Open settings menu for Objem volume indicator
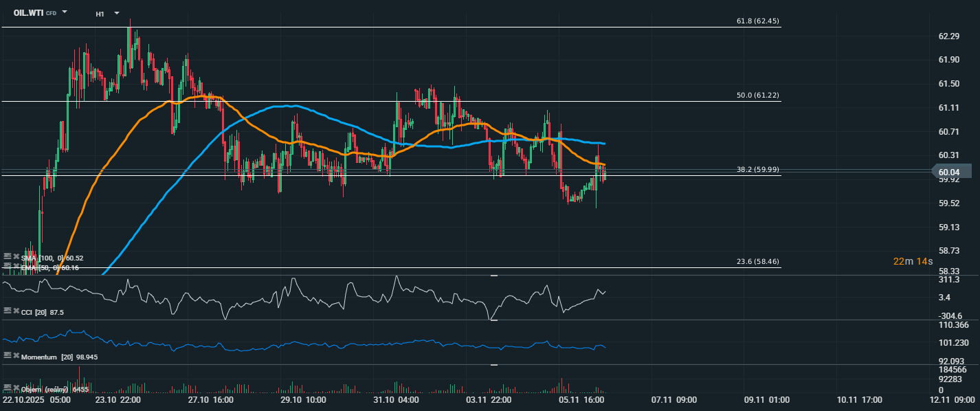Screen dimensions: 980x411 7,388
